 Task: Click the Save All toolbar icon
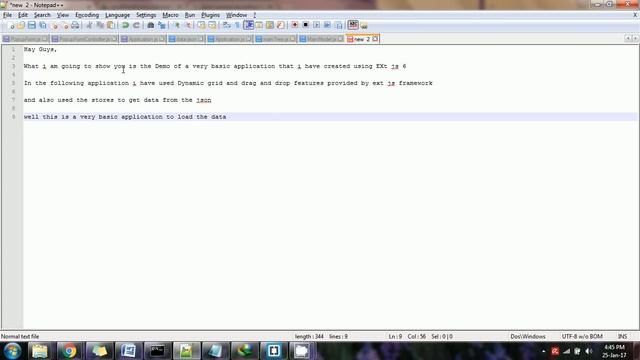point(42,25)
